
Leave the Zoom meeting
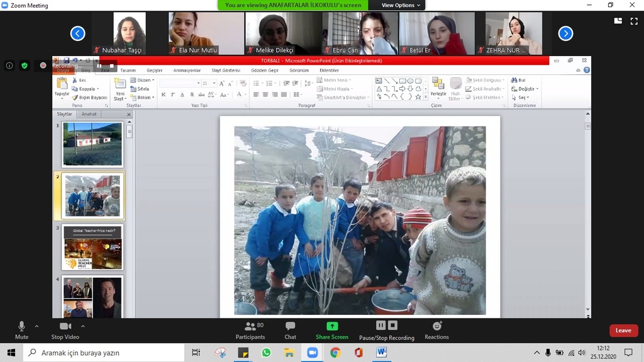click(623, 331)
